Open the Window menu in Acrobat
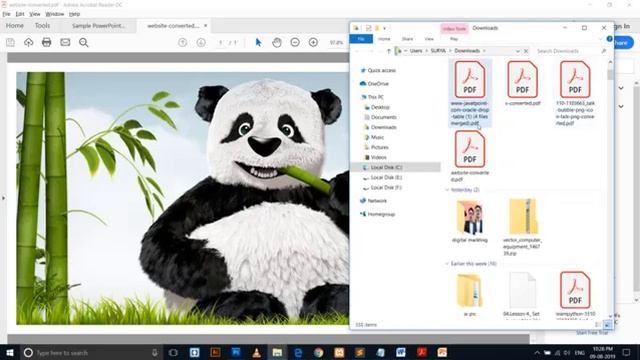 point(54,14)
